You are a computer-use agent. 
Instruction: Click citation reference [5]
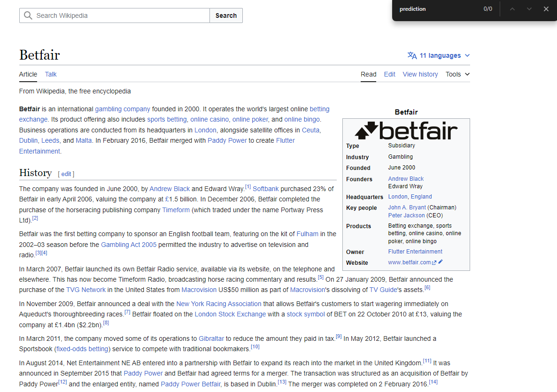pyautogui.click(x=321, y=277)
